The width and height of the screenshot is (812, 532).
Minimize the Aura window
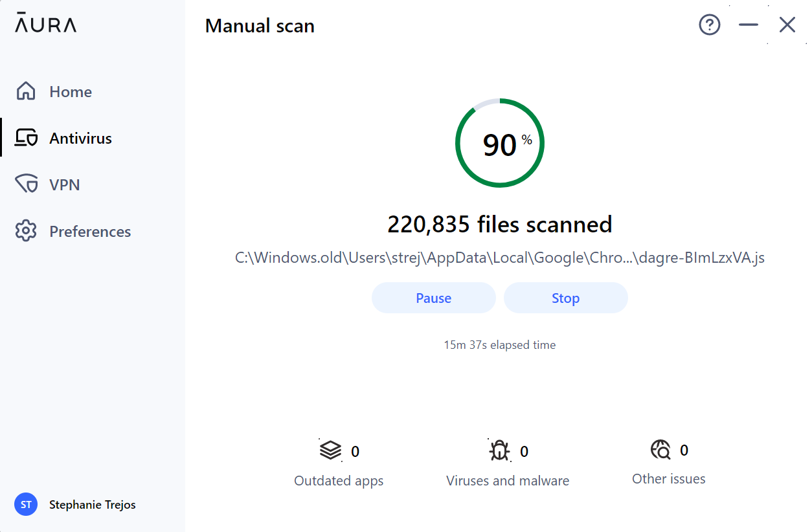point(749,25)
